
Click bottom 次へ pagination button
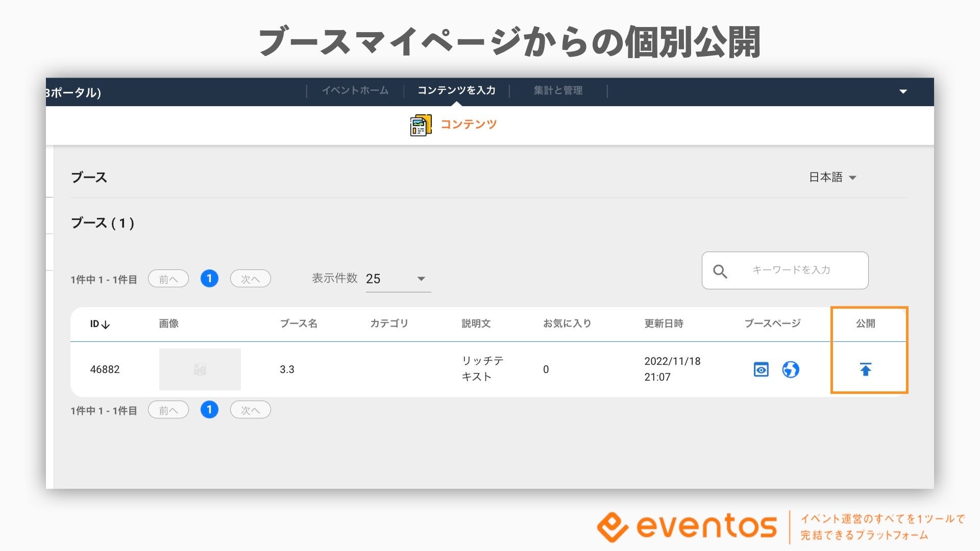pos(250,410)
